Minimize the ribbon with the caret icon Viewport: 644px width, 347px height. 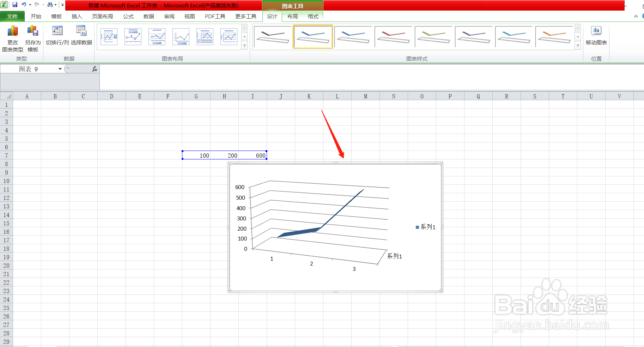[x=636, y=16]
